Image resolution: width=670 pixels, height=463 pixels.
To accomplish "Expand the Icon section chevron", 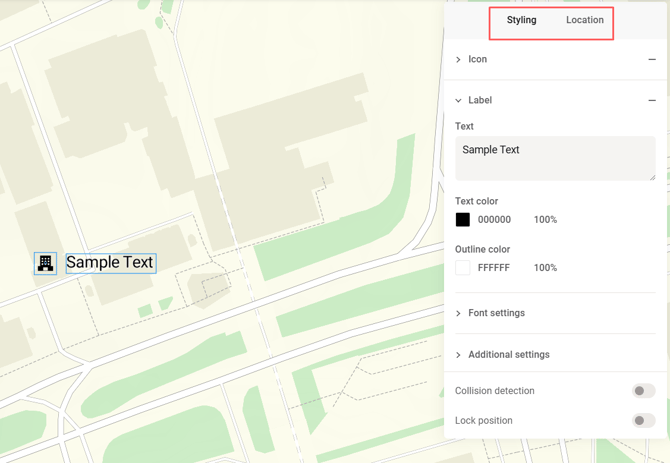I will (459, 60).
